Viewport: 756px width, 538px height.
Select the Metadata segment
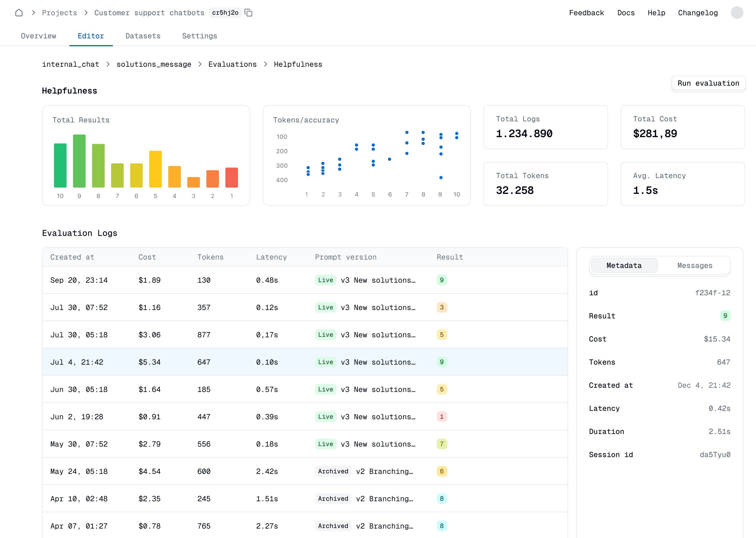tap(624, 265)
